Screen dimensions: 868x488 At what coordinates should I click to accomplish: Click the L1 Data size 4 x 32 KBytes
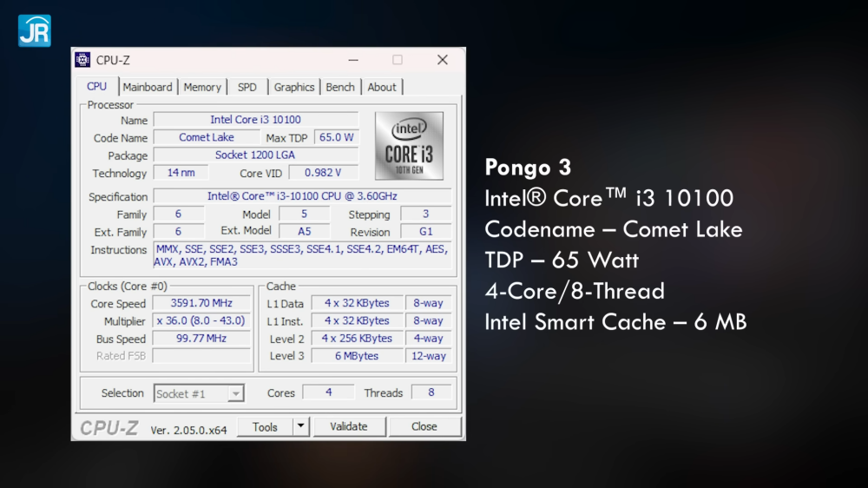[x=357, y=303]
